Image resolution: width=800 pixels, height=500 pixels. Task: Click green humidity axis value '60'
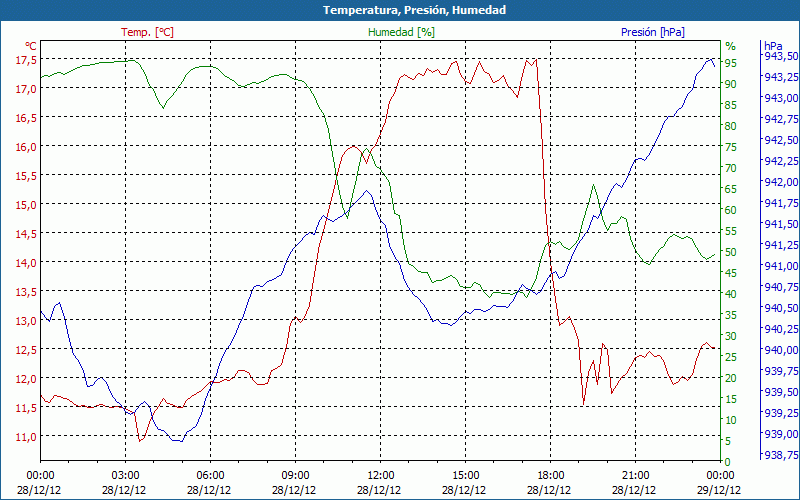(731, 210)
